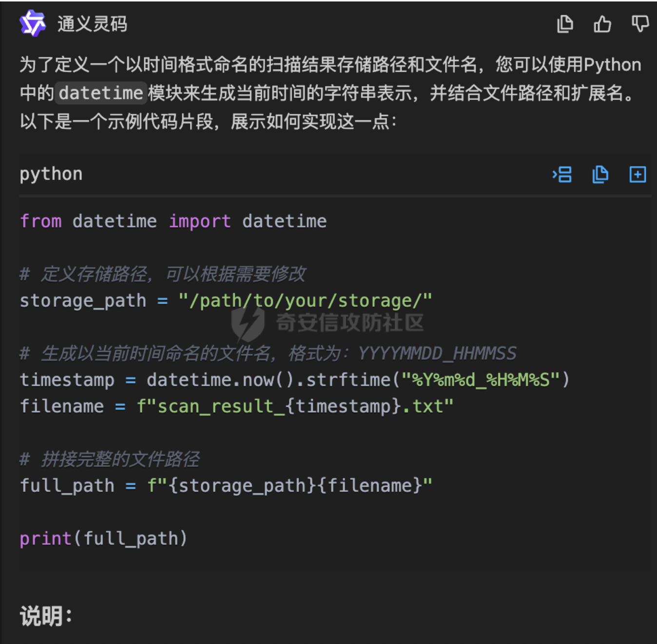657x644 pixels.
Task: Click the 拼接完整的文件路径 comment
Action: click(x=110, y=459)
